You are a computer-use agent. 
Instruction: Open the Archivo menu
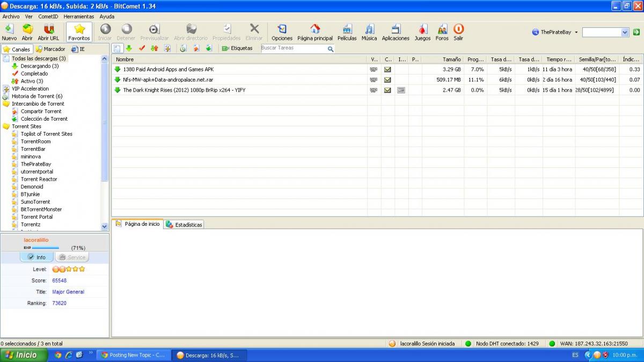point(11,17)
